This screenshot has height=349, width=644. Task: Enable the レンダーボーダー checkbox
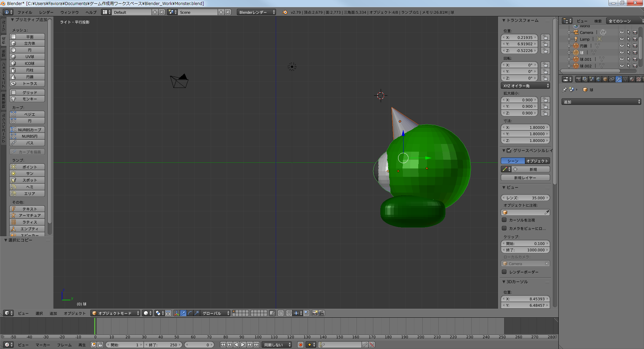504,272
